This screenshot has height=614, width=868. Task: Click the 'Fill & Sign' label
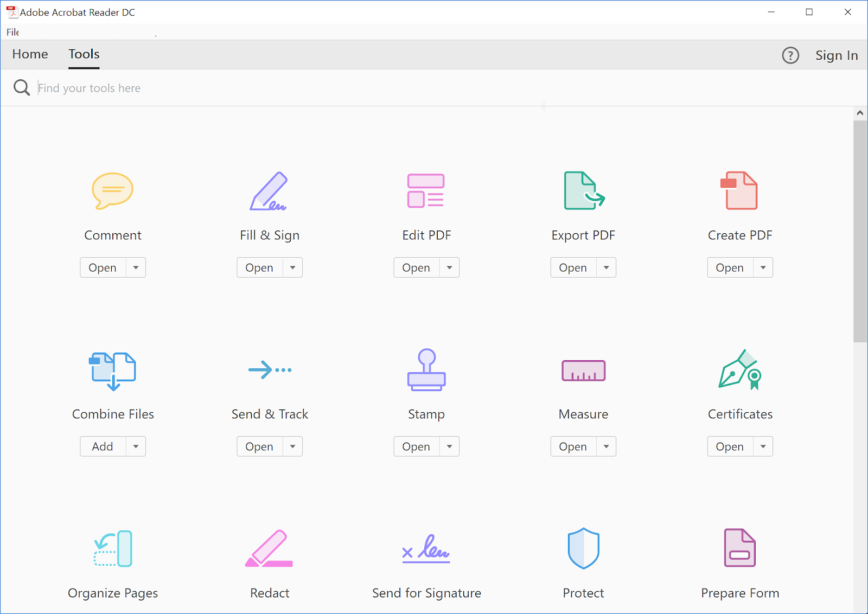coord(270,235)
